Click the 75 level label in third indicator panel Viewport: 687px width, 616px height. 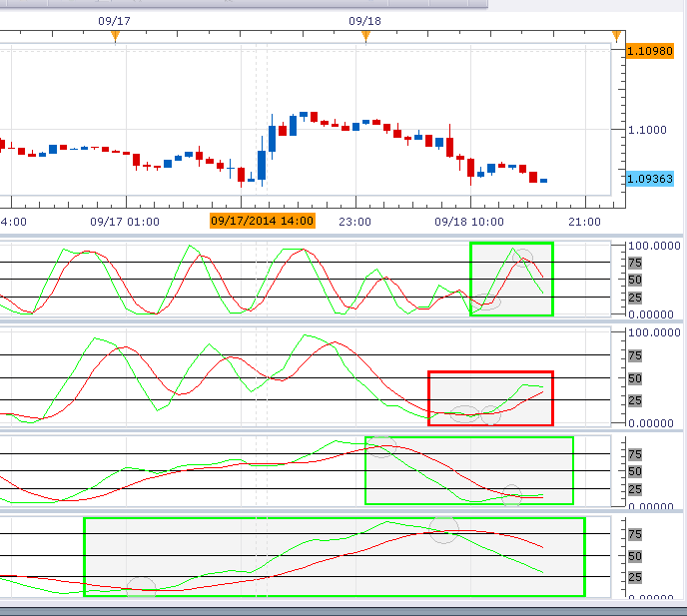[x=635, y=455]
